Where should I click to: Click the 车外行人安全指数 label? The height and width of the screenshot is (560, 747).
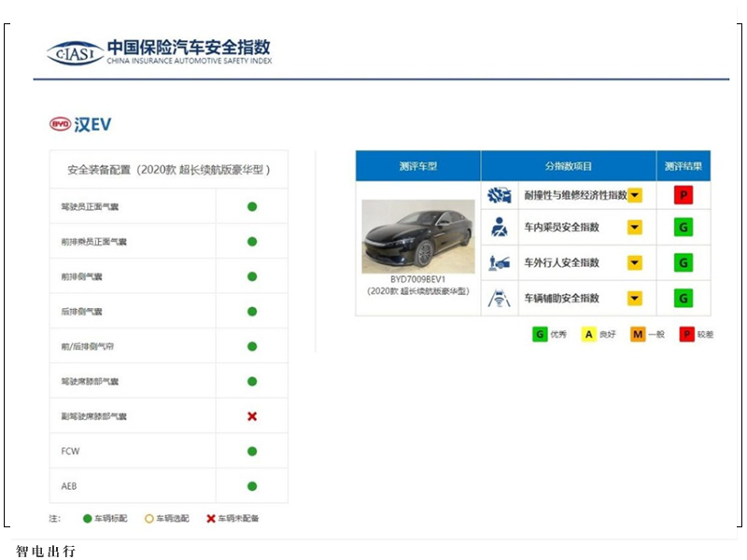coord(562,262)
